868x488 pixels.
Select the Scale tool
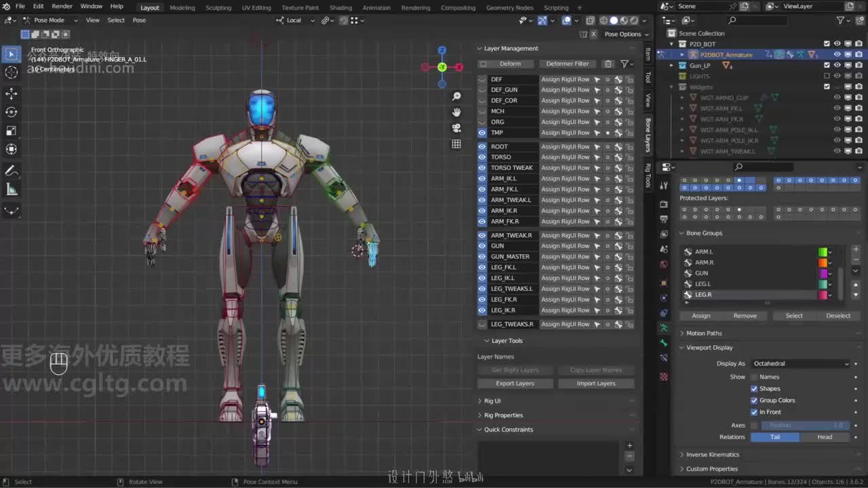(x=12, y=131)
